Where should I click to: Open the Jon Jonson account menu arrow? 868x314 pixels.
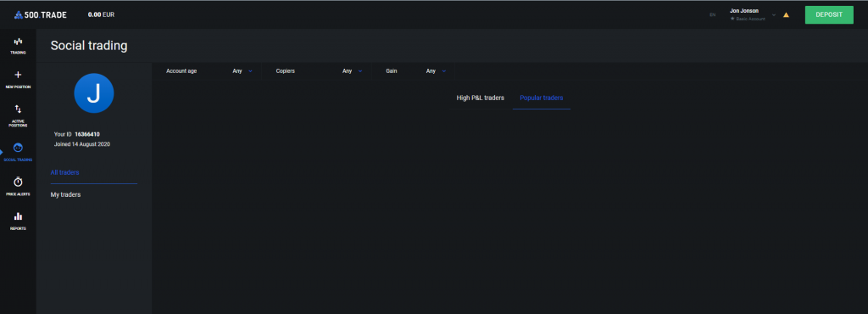tap(774, 15)
